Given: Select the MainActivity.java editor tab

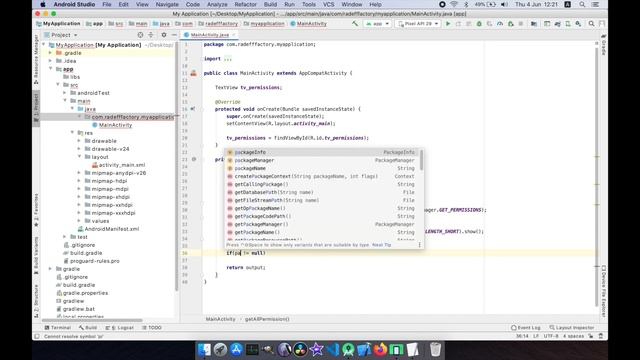Looking at the screenshot, I should (209, 35).
